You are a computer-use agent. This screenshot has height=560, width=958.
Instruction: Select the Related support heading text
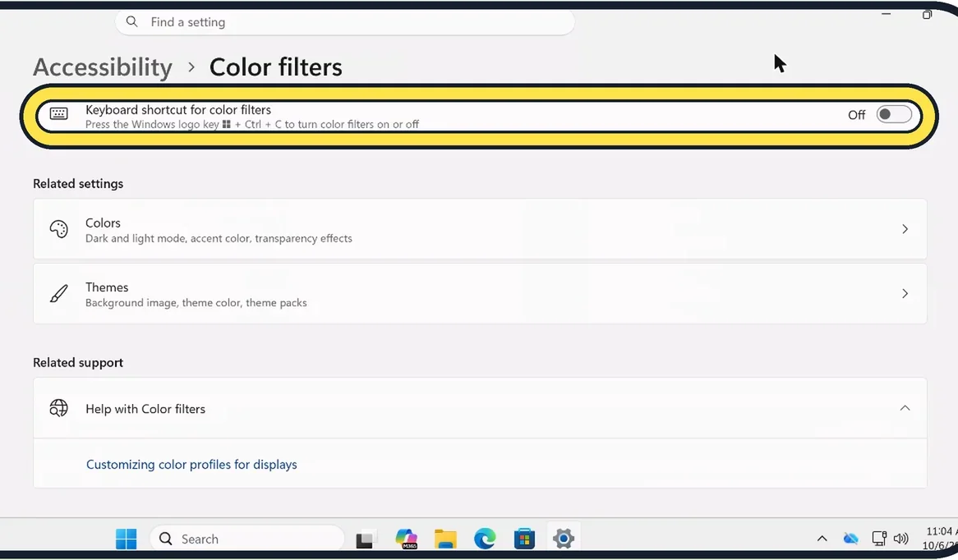78,363
